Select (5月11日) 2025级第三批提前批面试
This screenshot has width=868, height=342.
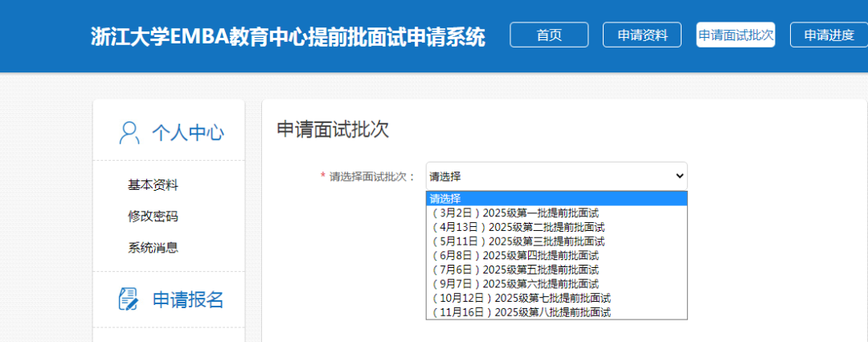[556, 241]
